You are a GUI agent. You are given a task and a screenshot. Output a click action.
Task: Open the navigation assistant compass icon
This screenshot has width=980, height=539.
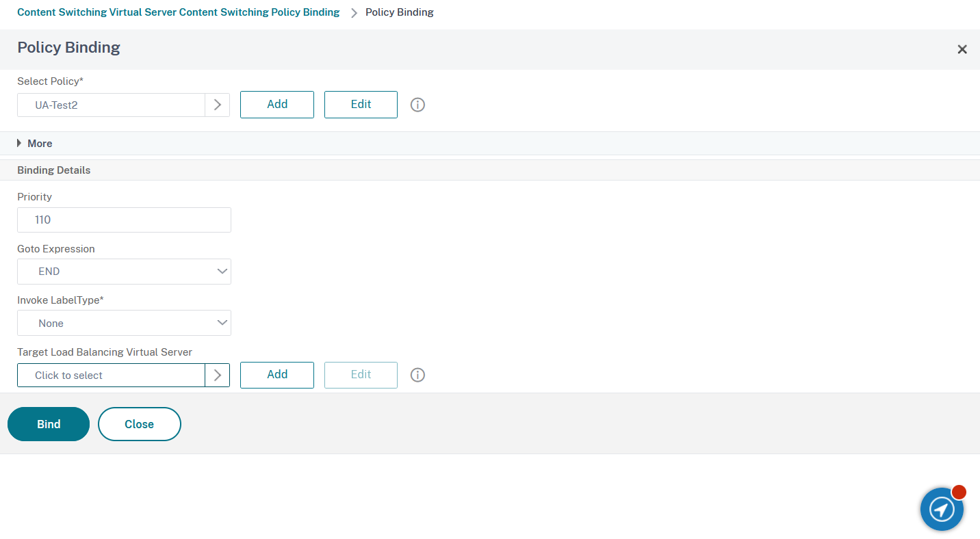click(x=942, y=509)
